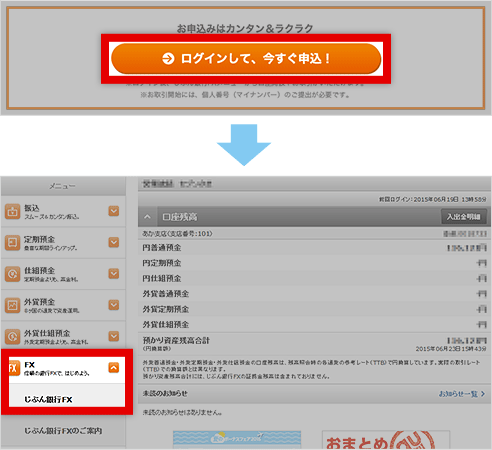Select the 外貨普通預金 row
Viewport: 492px width, 450px height.
click(314, 294)
